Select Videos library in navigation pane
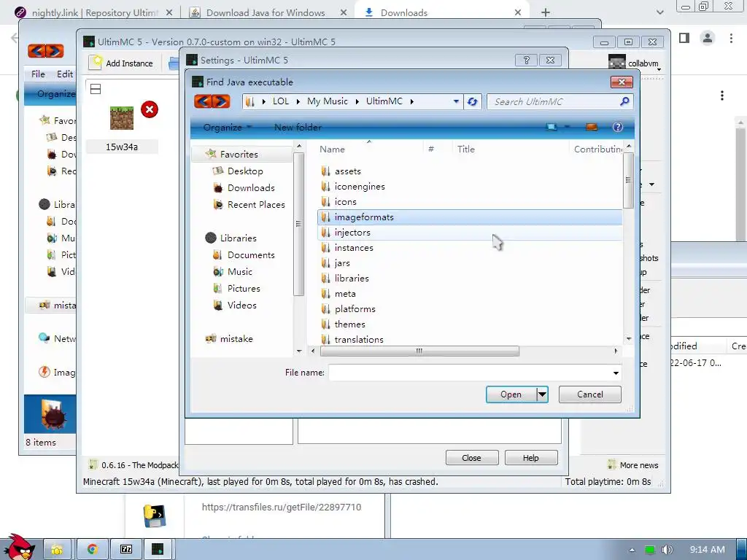This screenshot has width=747, height=560. (241, 306)
